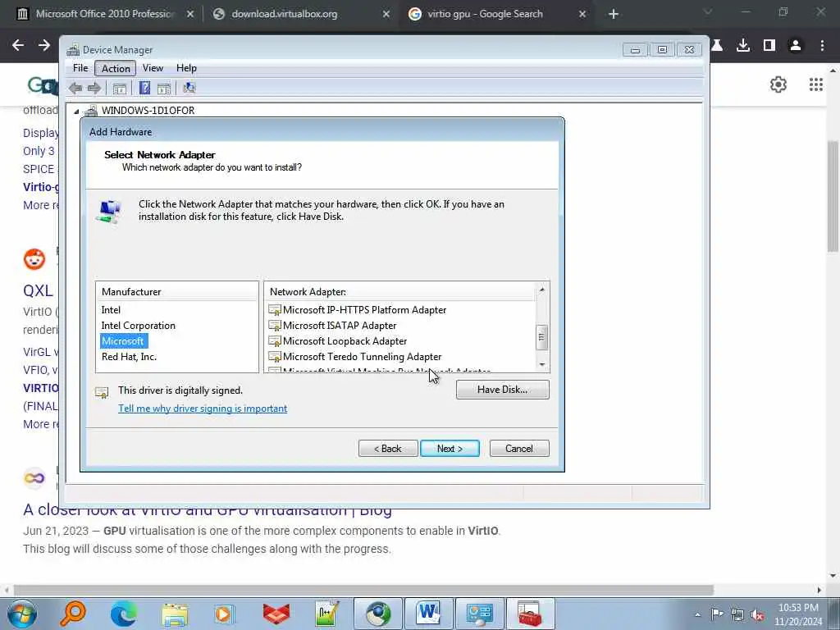Click the Network Adapter list scrollbar thumb
The width and height of the screenshot is (840, 630).
[x=541, y=337]
